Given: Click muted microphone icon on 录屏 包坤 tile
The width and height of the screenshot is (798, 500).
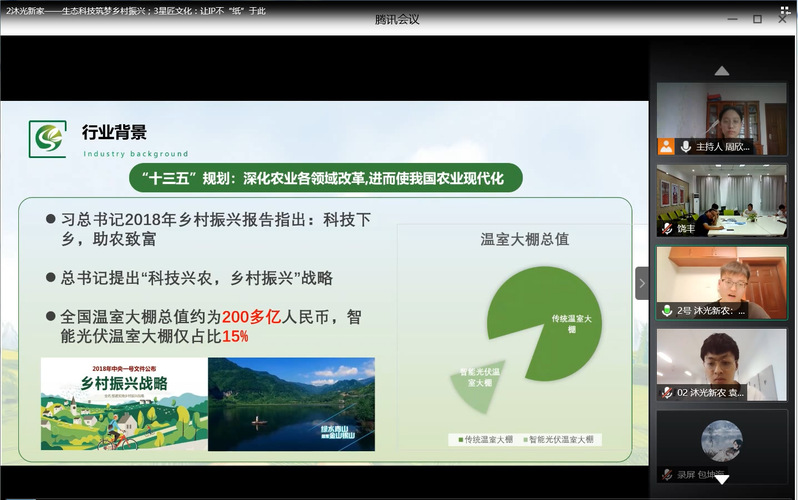Looking at the screenshot, I should pos(667,474).
